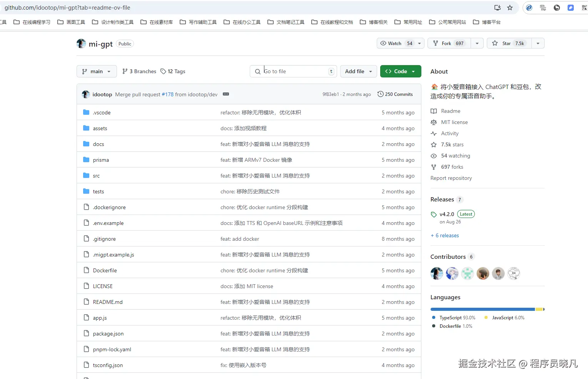The image size is (588, 379).
Task: Click the TypeScript language bar segment
Action: click(x=483, y=309)
